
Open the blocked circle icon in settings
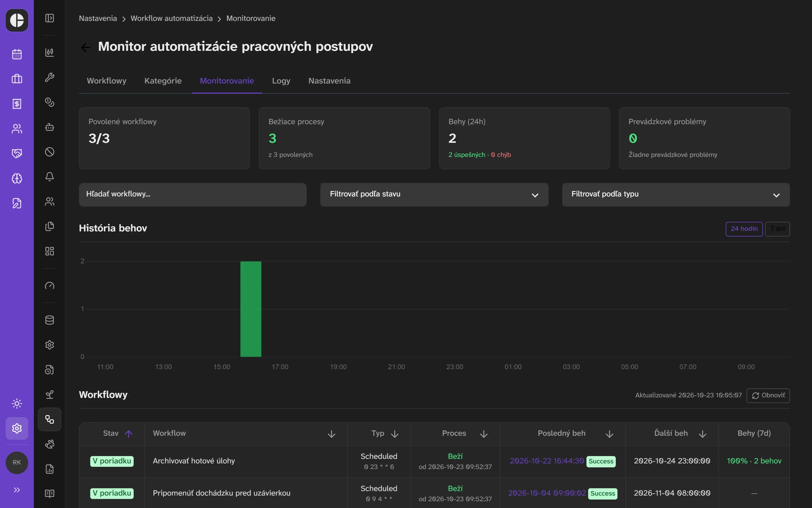pyautogui.click(x=50, y=152)
